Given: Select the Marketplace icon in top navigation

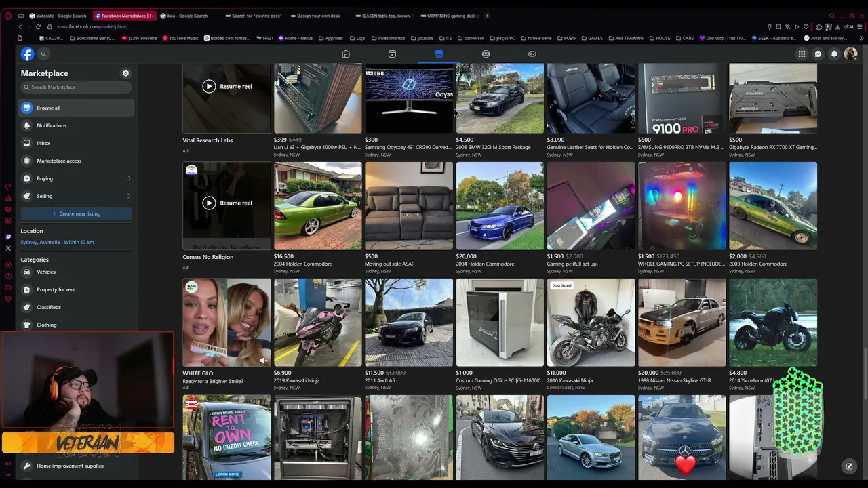Looking at the screenshot, I should (439, 54).
